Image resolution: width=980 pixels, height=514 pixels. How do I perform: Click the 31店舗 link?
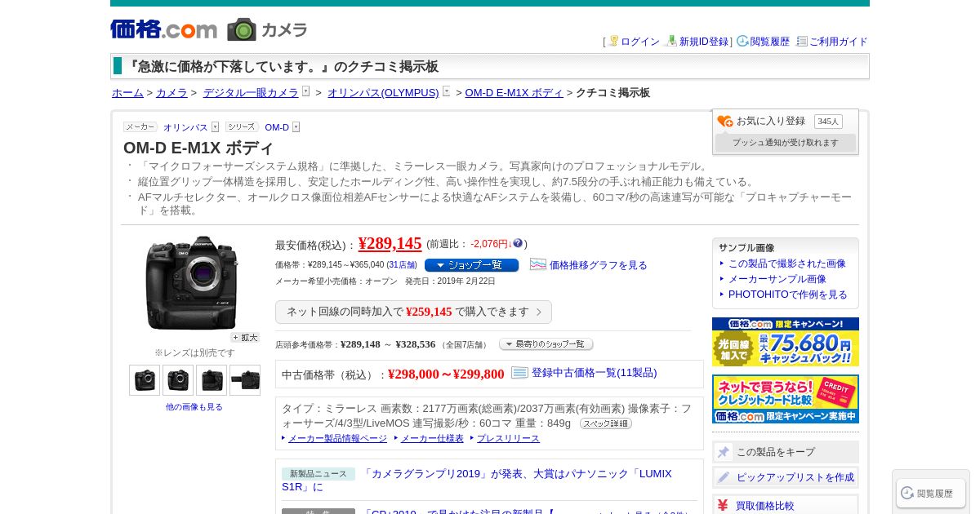point(402,265)
